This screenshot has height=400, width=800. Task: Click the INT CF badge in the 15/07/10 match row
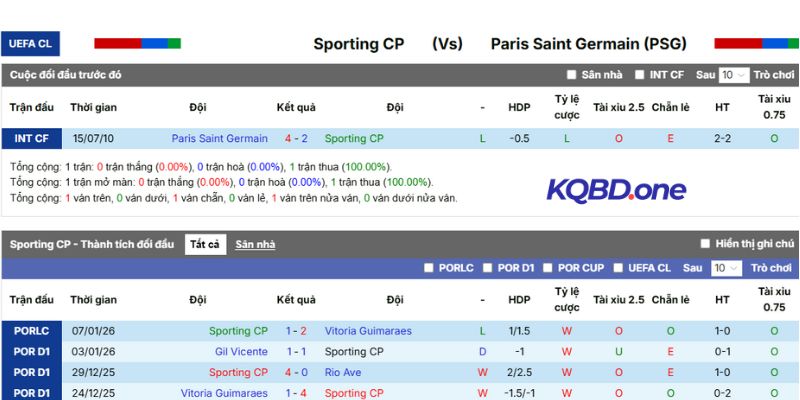31,139
